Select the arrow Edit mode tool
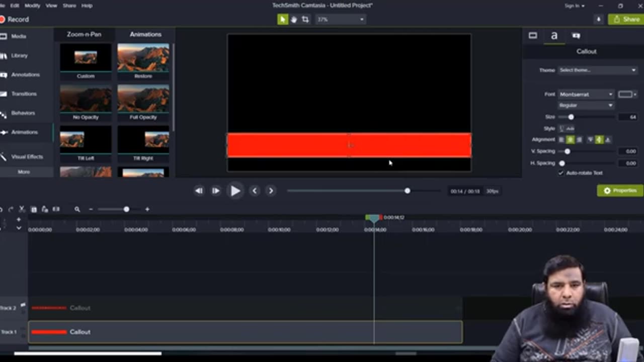 [282, 19]
